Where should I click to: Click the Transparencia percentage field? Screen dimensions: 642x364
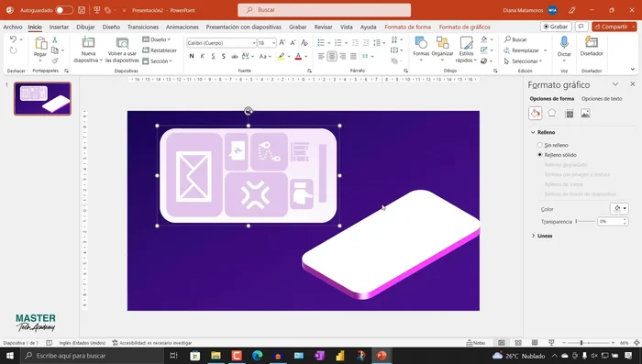[610, 221]
